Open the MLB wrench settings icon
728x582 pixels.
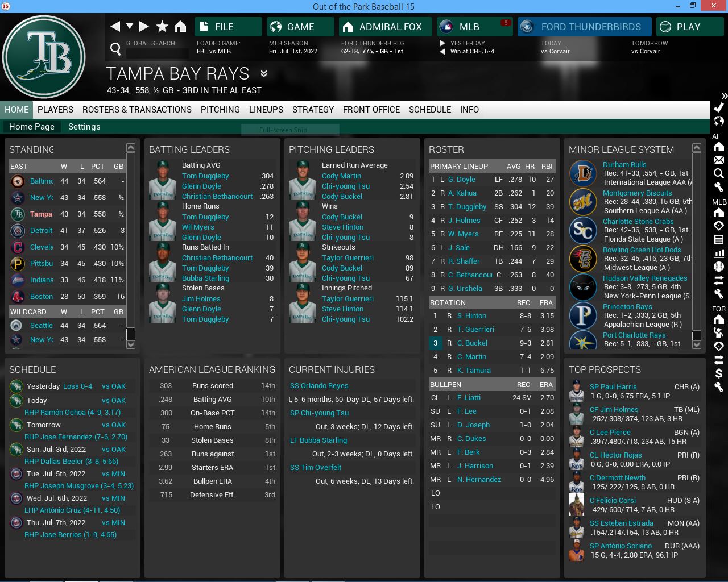coord(719,293)
